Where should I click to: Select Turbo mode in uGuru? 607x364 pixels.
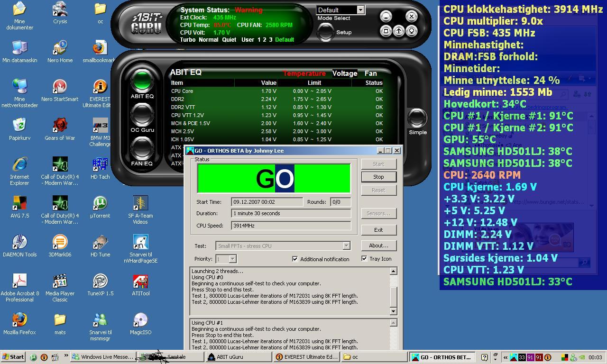click(187, 40)
